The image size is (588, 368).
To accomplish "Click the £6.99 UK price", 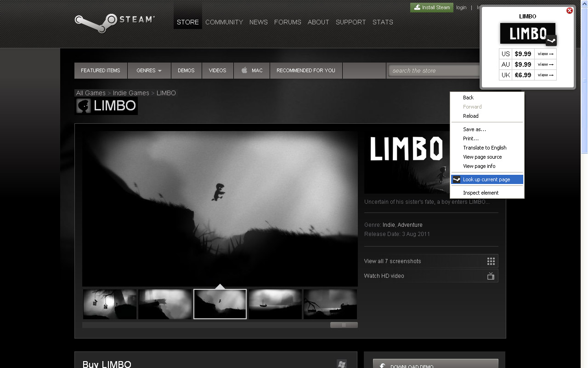I will (x=523, y=75).
